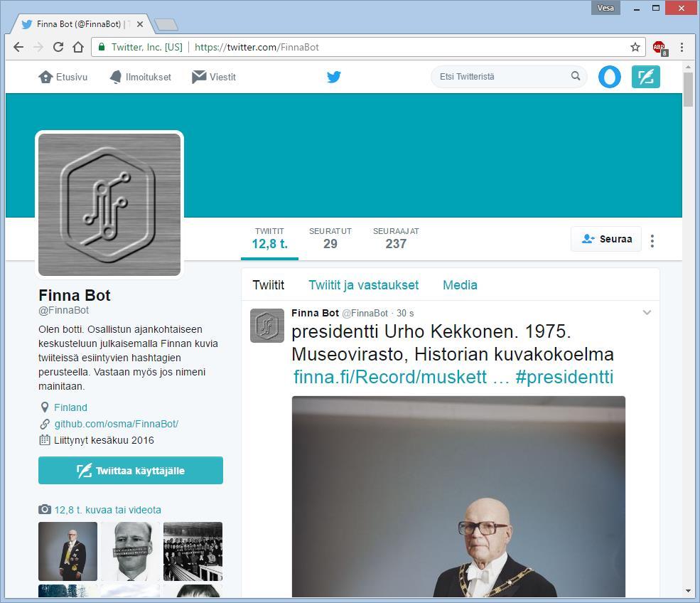Open media thumbnail of man's face
This screenshot has width=700, height=603.
point(130,552)
